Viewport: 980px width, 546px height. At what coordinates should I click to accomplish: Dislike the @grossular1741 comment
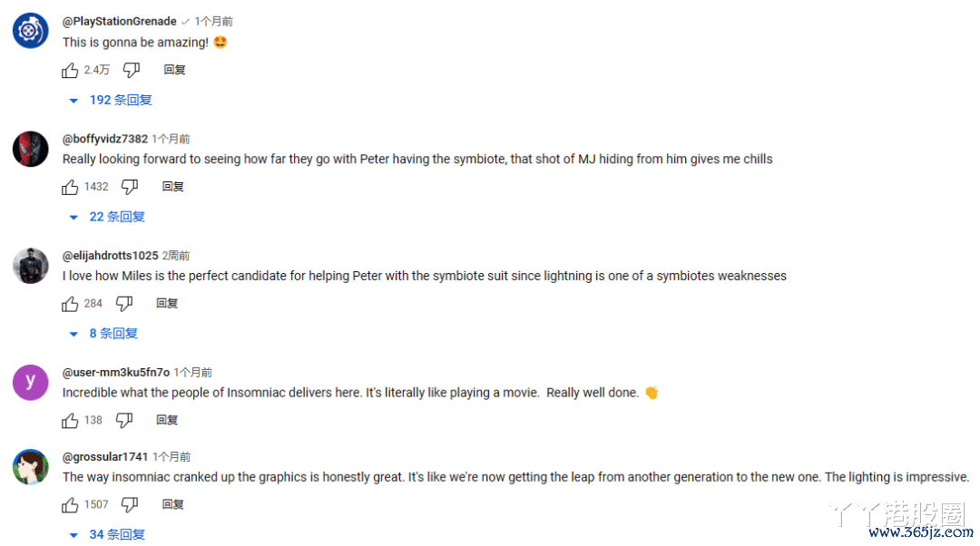[x=130, y=505]
